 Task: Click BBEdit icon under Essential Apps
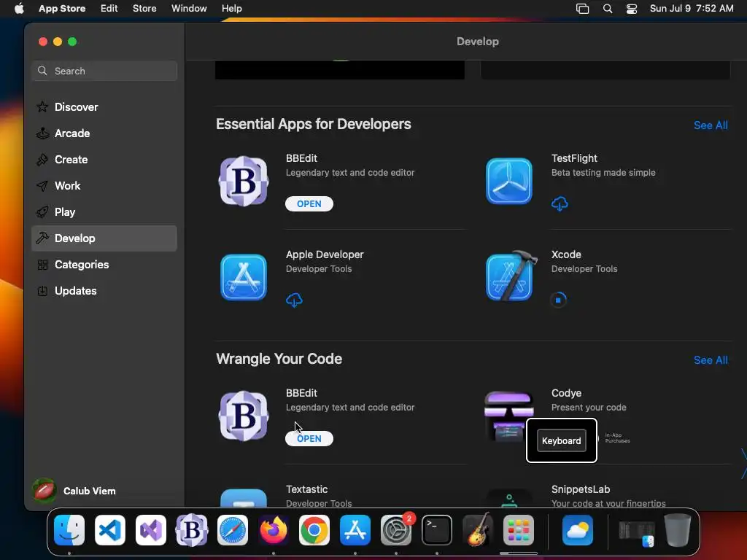[x=244, y=181]
